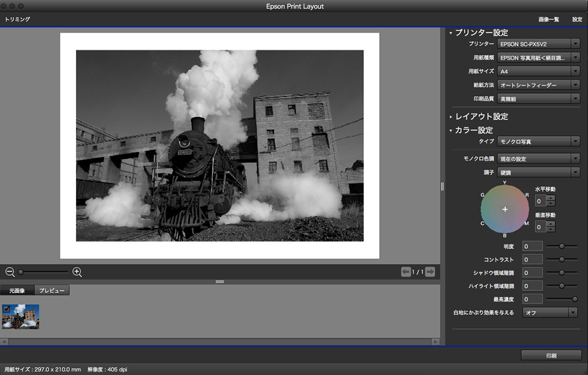Go to the next page arrow
Viewport: 588px width, 375px height.
tap(430, 272)
